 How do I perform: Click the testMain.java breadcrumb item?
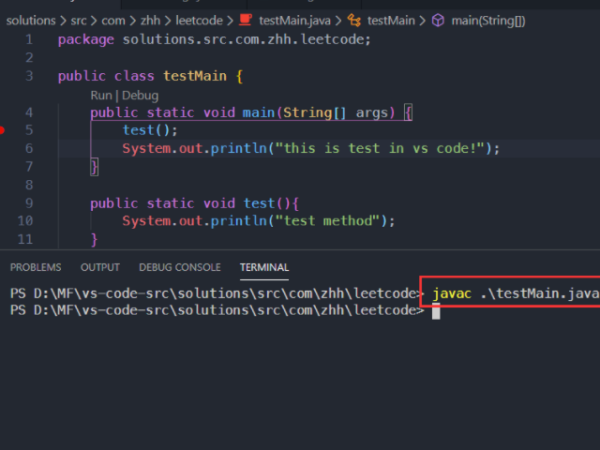click(x=295, y=20)
